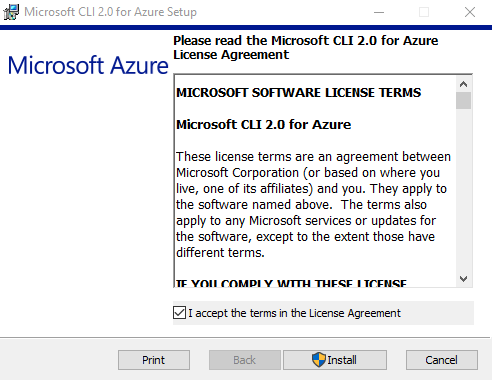492x380 pixels.
Task: Minimize the setup window
Action: click(x=379, y=12)
